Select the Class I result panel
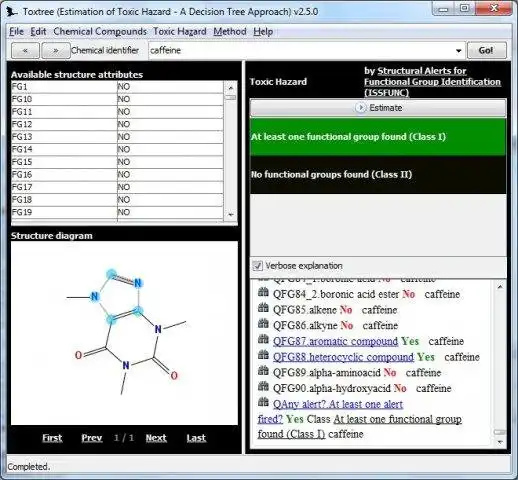The image size is (518, 480). (378, 137)
